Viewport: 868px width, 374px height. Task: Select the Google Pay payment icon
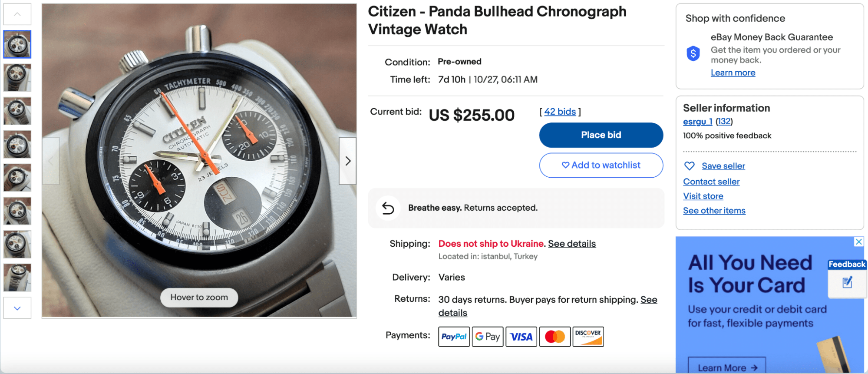pos(487,336)
